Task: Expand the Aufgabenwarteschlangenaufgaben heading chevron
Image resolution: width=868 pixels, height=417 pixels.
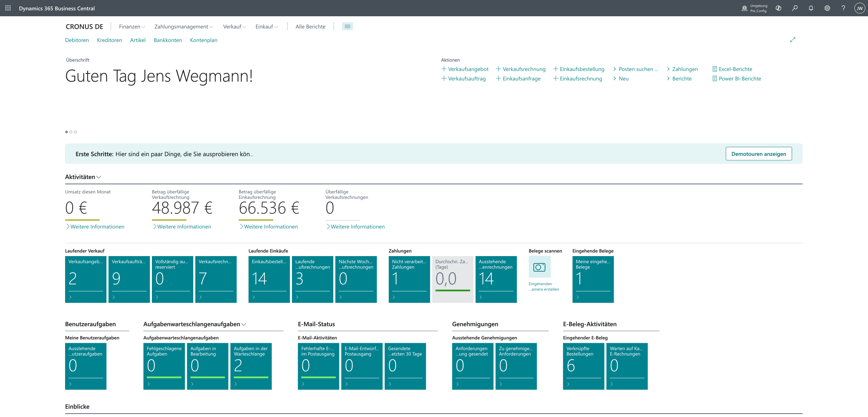Action: pos(244,324)
